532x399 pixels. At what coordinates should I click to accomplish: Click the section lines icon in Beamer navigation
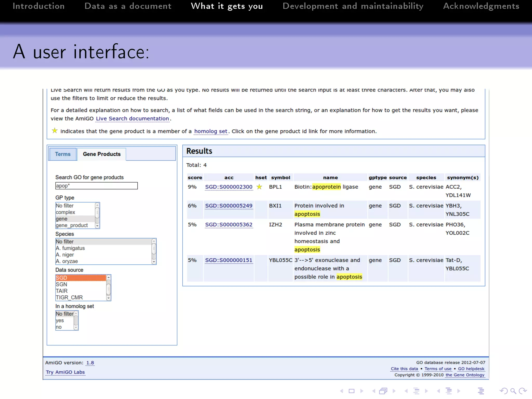click(x=449, y=391)
